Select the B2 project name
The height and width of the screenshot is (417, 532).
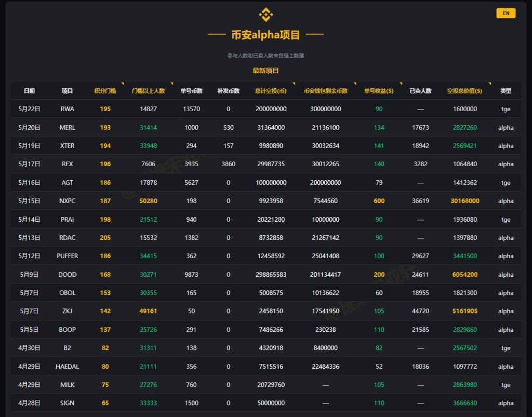pos(67,348)
